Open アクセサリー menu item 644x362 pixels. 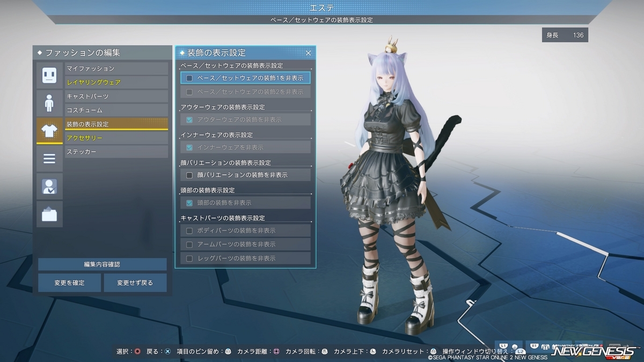(x=116, y=138)
